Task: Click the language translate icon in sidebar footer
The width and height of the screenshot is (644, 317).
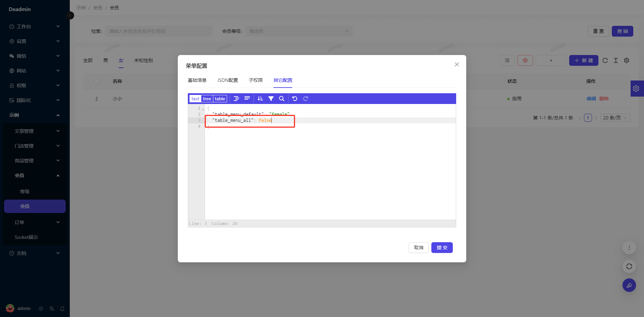Action: click(x=52, y=309)
